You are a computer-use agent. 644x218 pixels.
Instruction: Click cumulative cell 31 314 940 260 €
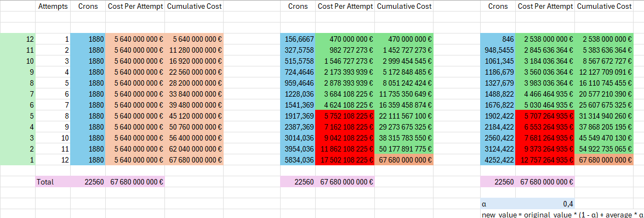pyautogui.click(x=604, y=116)
